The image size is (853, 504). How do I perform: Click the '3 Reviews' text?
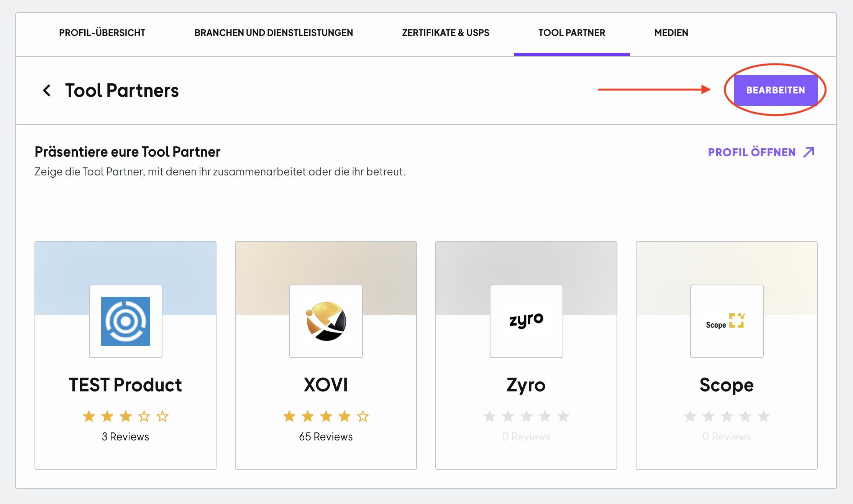click(x=125, y=437)
